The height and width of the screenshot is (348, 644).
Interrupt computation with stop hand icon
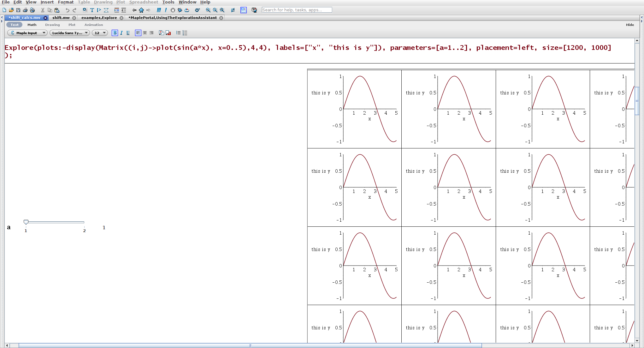pyautogui.click(x=173, y=10)
